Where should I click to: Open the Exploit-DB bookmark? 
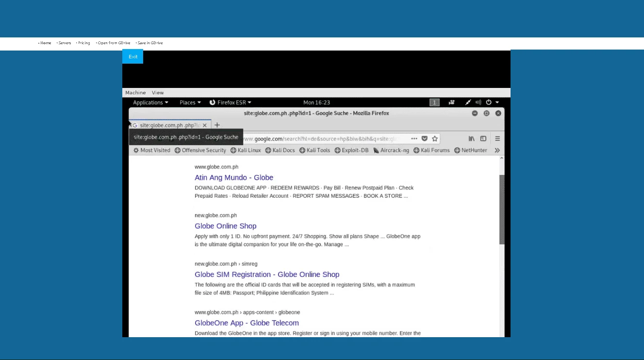(x=352, y=151)
